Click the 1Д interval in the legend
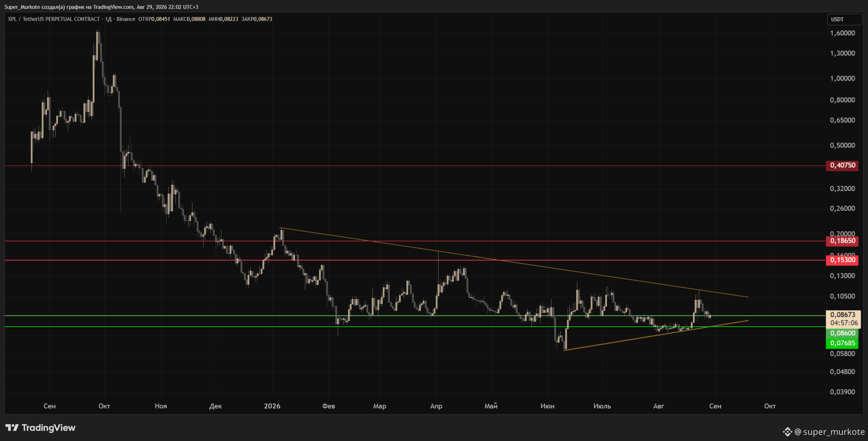Image resolution: width=868 pixels, height=441 pixels. point(108,19)
